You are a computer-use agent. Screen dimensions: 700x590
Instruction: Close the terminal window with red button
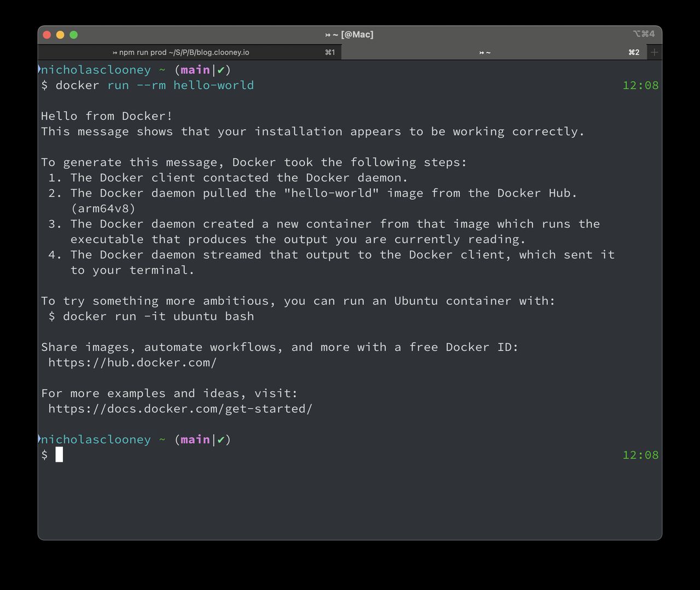coord(47,34)
